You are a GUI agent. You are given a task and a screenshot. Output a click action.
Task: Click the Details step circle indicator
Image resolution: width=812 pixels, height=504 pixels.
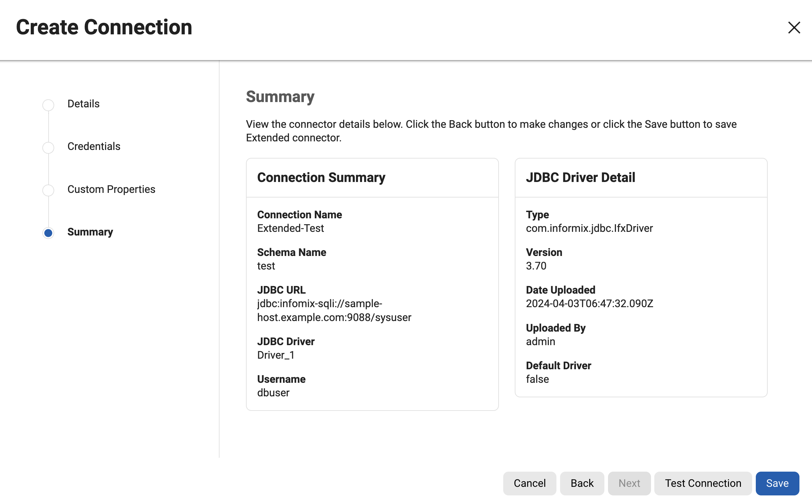(x=48, y=105)
